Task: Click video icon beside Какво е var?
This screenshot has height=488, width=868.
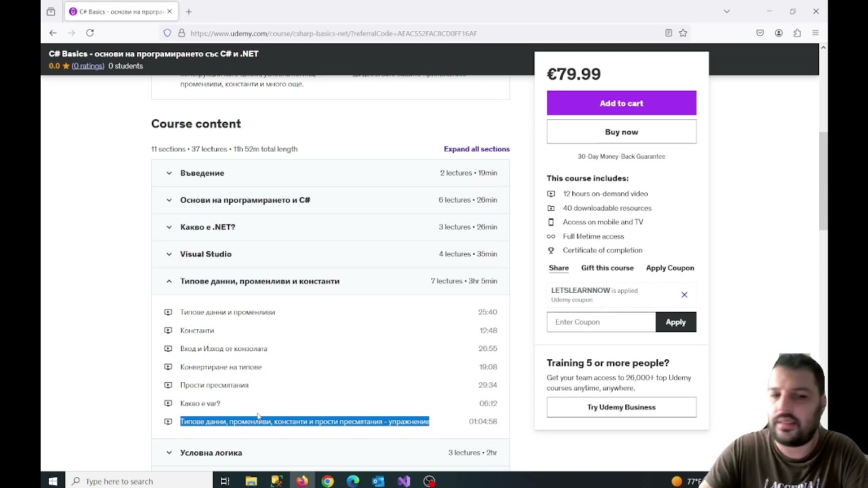Action: click(x=168, y=403)
